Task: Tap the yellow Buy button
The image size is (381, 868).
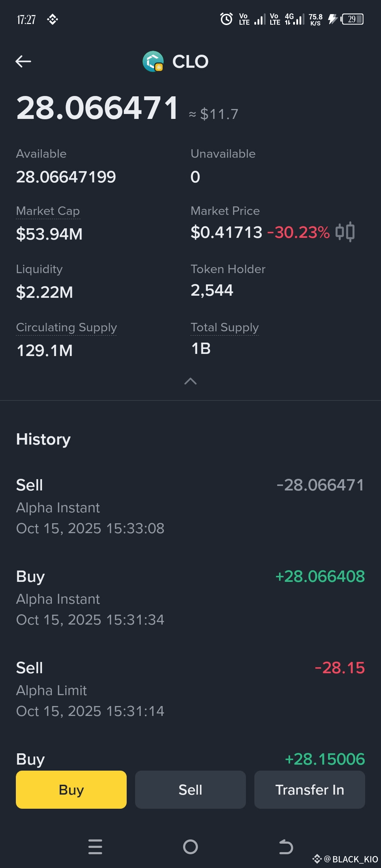Action: click(71, 790)
